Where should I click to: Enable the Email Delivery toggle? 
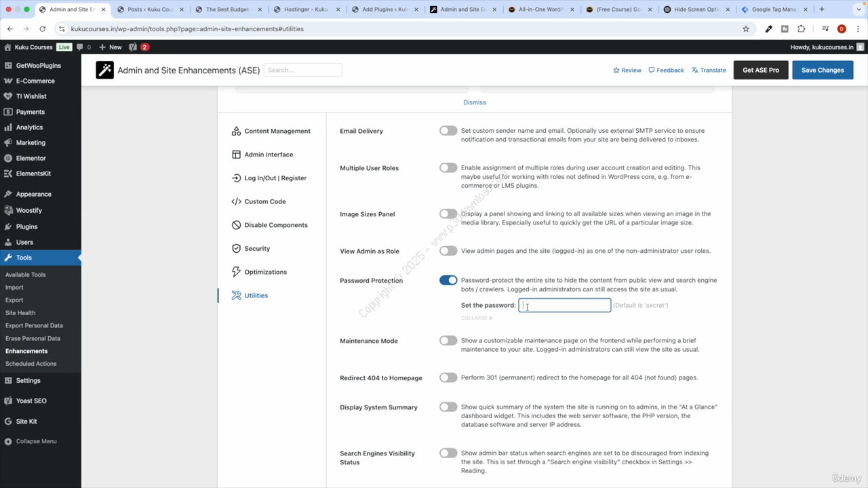click(448, 131)
